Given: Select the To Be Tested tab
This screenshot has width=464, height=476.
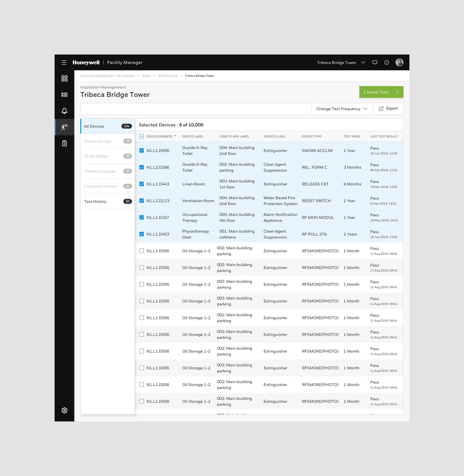Looking at the screenshot, I should (107, 156).
